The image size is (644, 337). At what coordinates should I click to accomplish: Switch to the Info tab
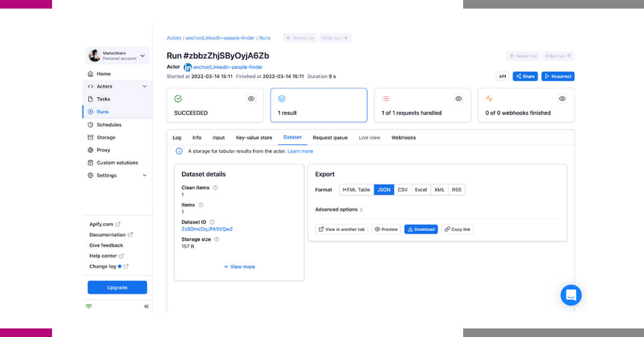coord(197,138)
